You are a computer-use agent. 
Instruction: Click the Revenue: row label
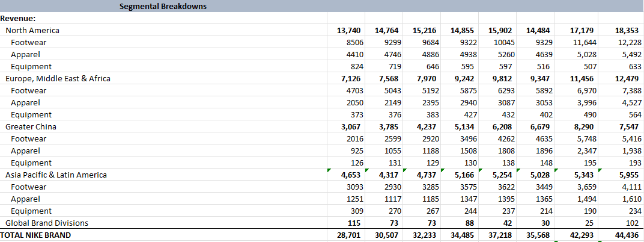point(17,18)
